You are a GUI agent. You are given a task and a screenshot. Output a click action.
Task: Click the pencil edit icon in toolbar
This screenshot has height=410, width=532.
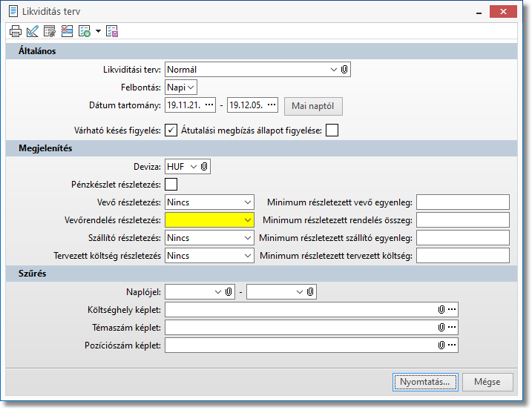[32, 31]
